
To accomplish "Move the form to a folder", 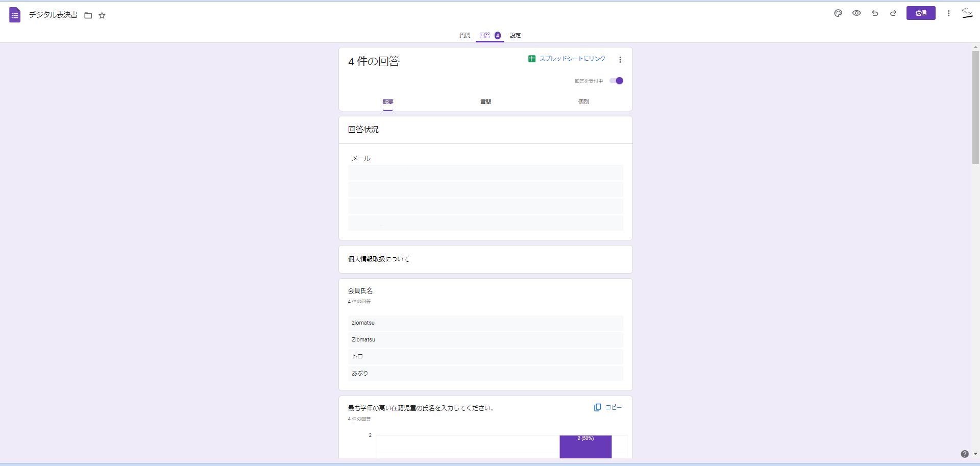I will point(88,15).
